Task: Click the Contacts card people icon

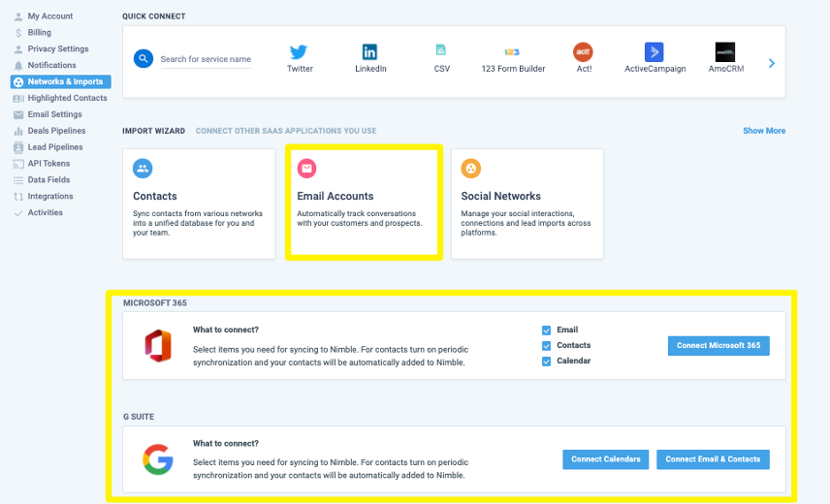Action: [143, 169]
